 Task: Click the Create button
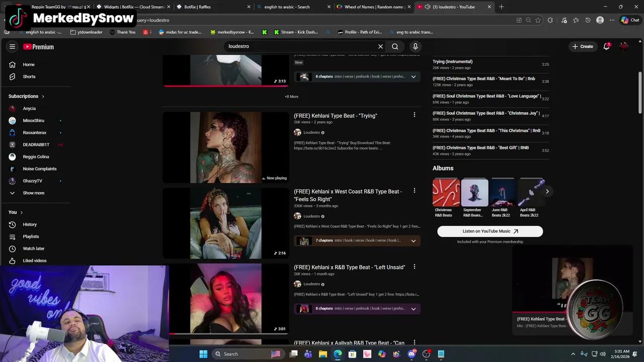[583, 46]
